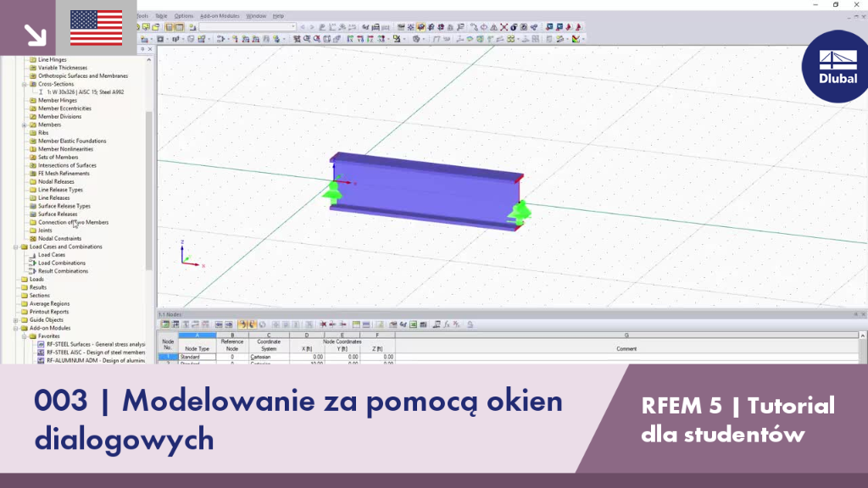Image resolution: width=868 pixels, height=488 pixels.
Task: Collapse the Load Cases and Combinations tree node
Action: coord(16,247)
